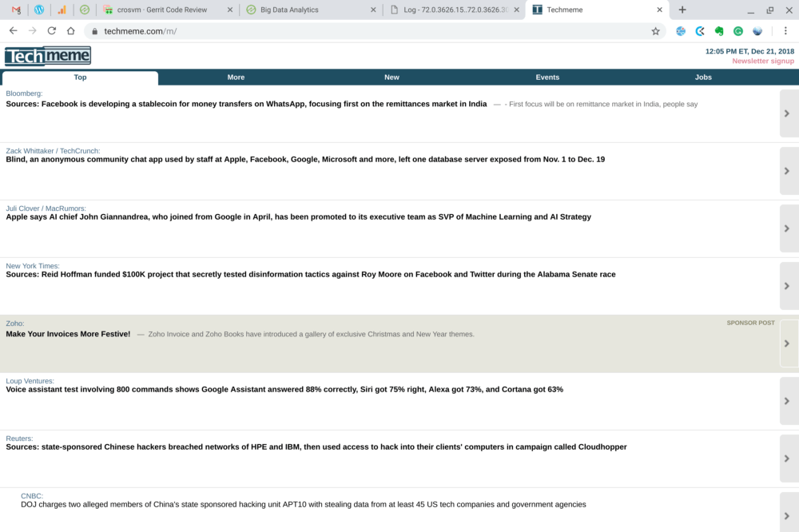The image size is (799, 532).
Task: Open the Reuters source link
Action: 19,439
